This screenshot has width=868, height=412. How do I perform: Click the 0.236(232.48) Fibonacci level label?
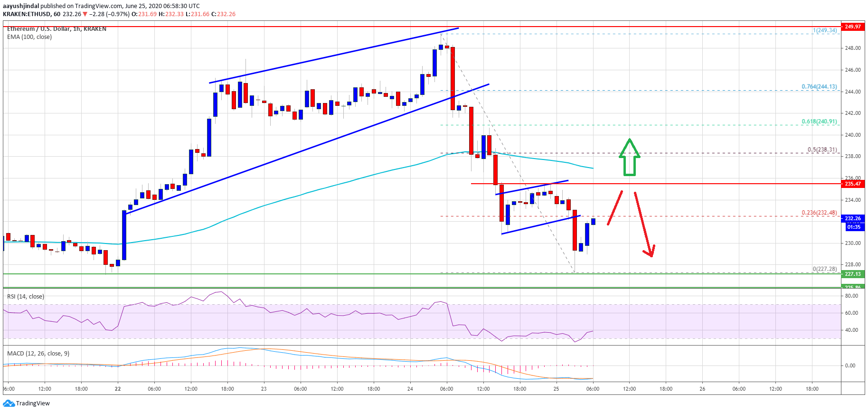819,213
